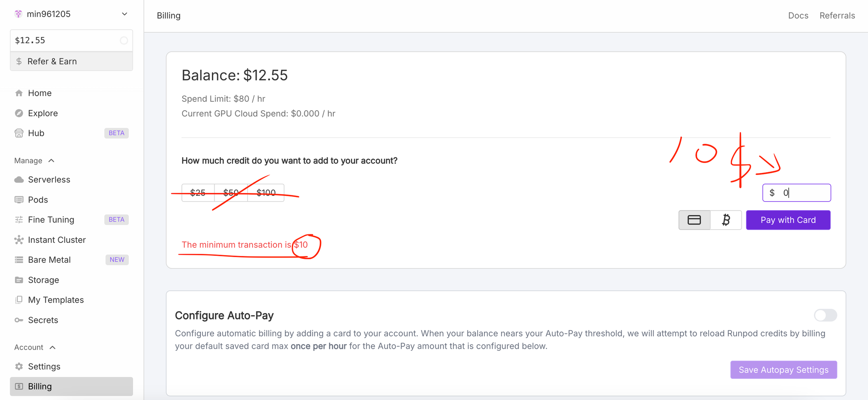This screenshot has width=868, height=400.
Task: Open Serverless via its cloud icon
Action: [19, 180]
